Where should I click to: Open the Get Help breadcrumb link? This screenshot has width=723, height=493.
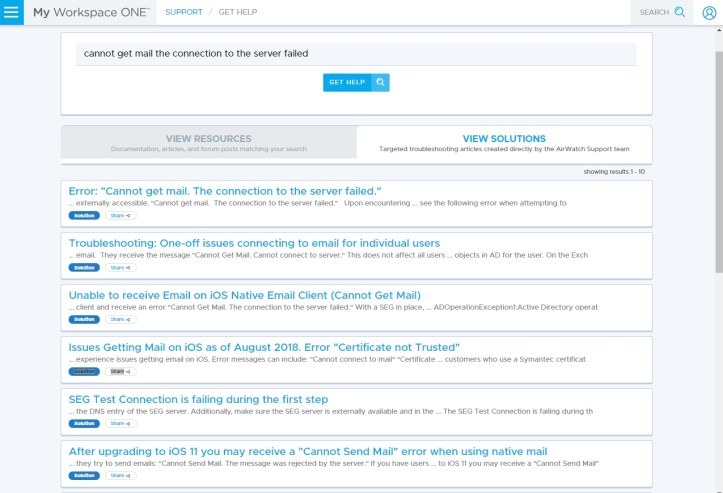click(x=238, y=12)
